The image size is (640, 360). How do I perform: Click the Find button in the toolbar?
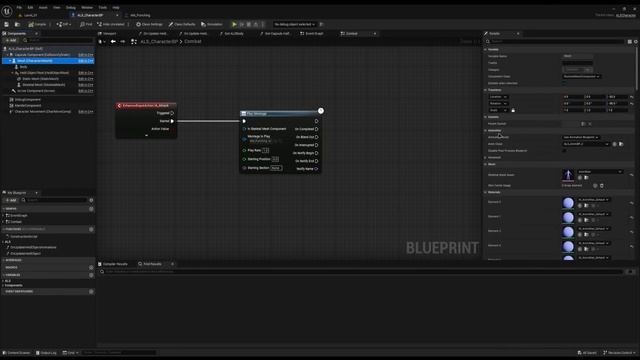[86, 24]
